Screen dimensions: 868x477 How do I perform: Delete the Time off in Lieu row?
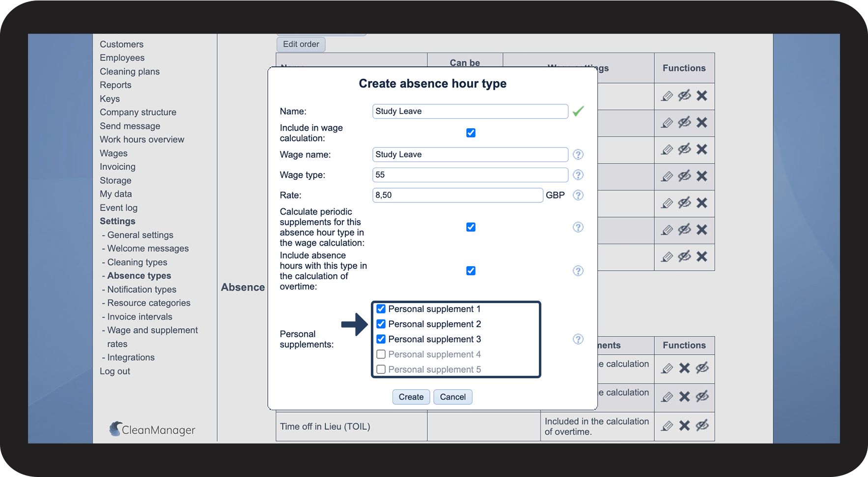pos(684,426)
